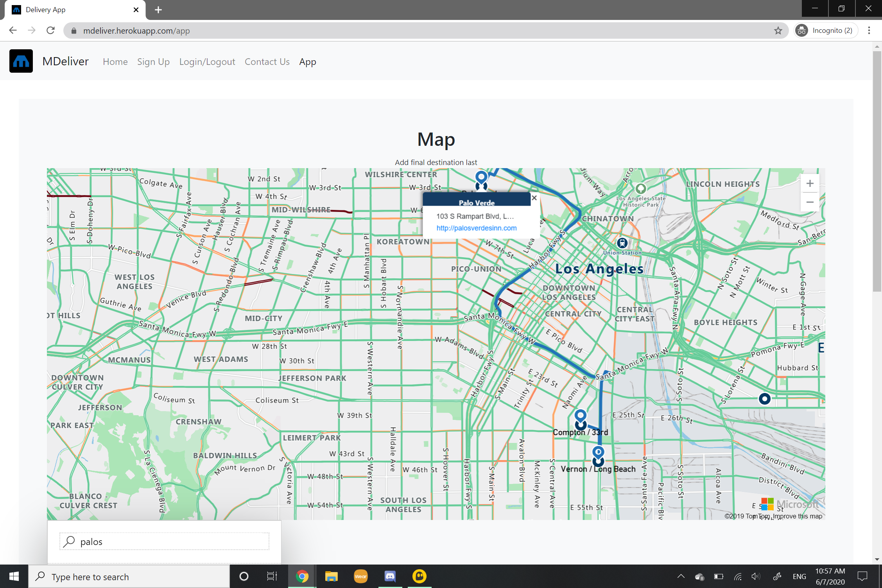This screenshot has height=588, width=882.
Task: Go to the Sign Up page
Action: tap(153, 62)
